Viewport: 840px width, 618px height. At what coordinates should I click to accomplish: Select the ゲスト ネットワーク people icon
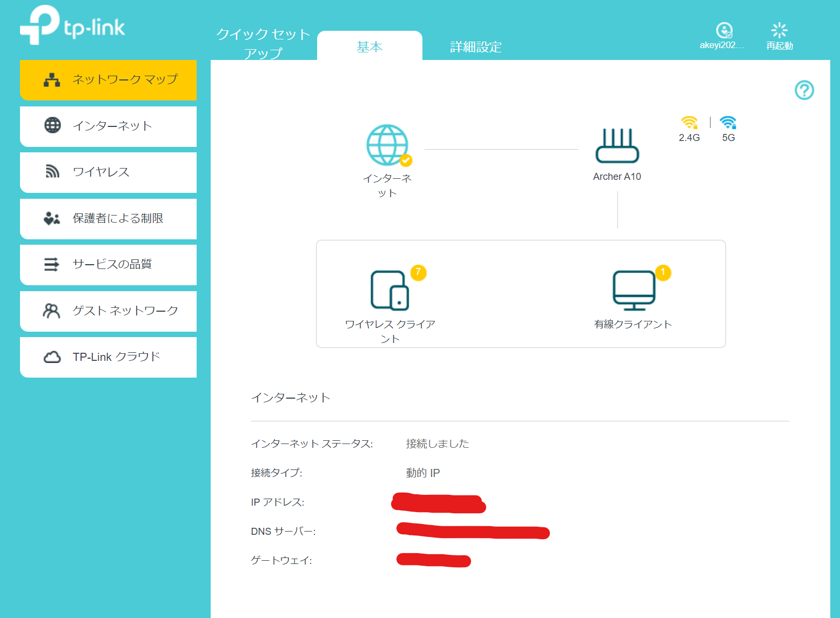pyautogui.click(x=52, y=311)
